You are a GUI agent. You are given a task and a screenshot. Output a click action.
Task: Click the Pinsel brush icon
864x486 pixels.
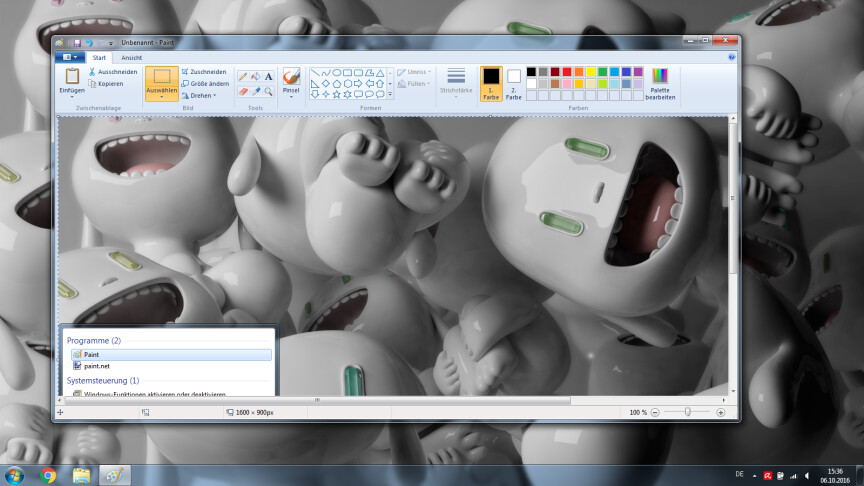[291, 76]
